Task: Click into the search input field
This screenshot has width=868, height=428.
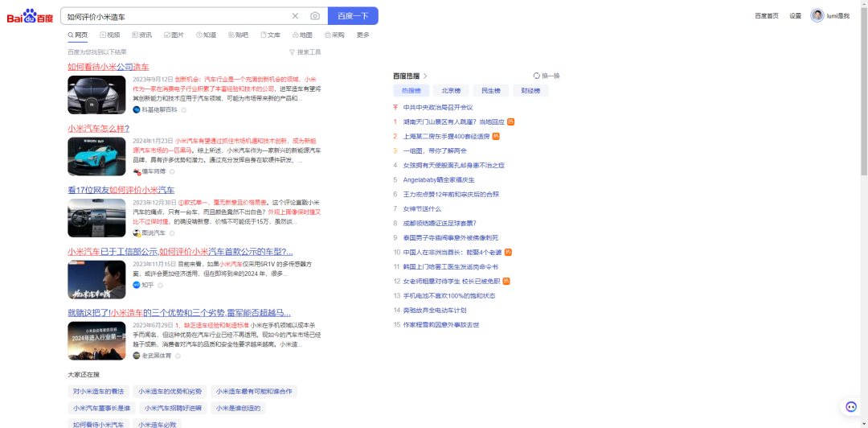Action: coord(173,16)
